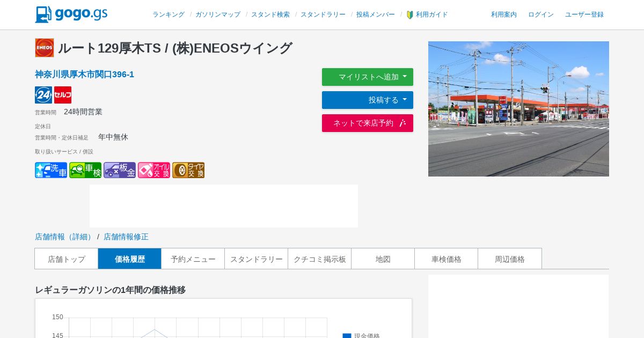The image size is (644, 338).
Task: Click the tire change service icon
Action: click(188, 170)
